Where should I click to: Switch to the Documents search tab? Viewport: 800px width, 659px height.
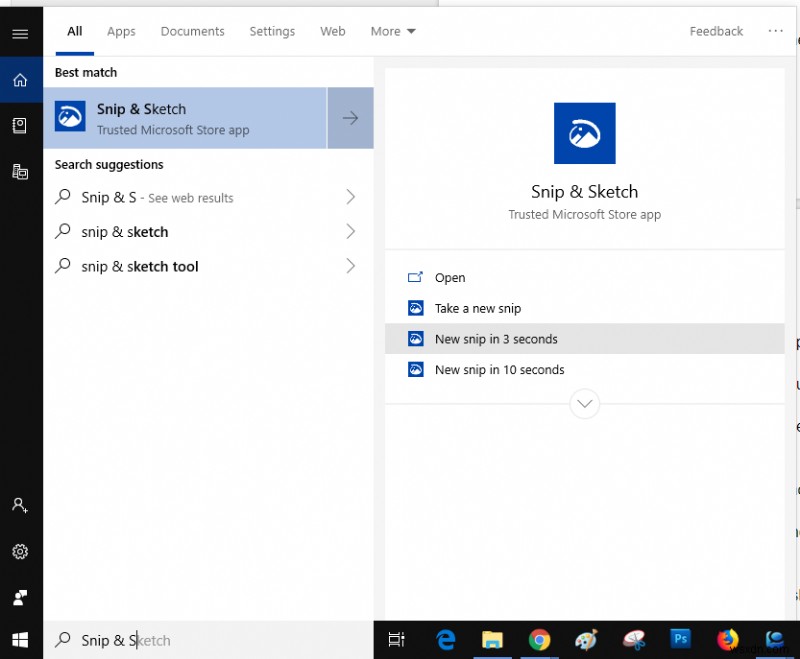coord(192,31)
